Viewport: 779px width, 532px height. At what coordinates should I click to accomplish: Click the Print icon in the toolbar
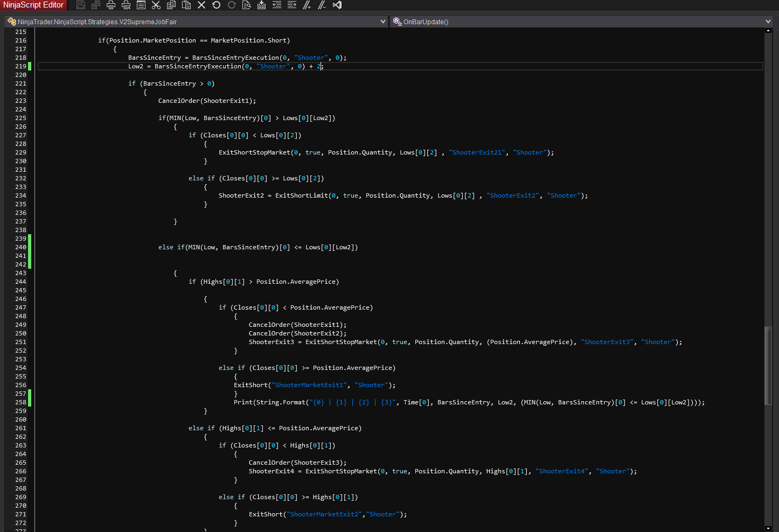pyautogui.click(x=111, y=5)
